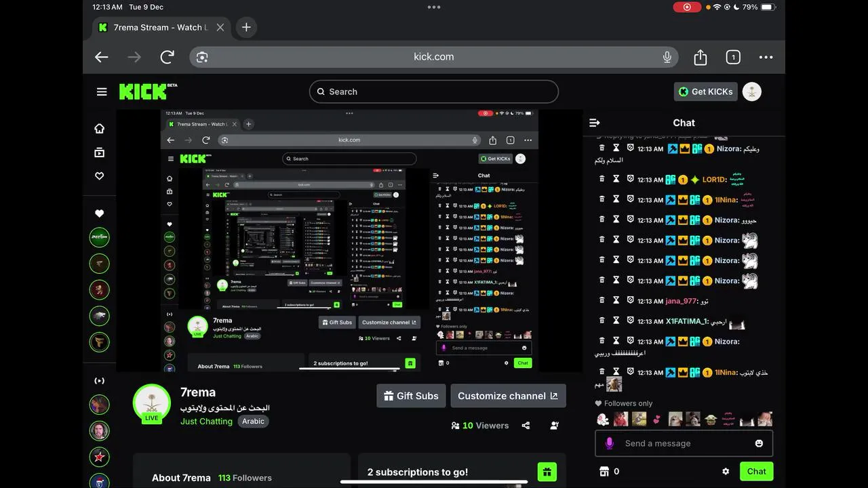Delete X1FATIMA_1's message with the trash icon
This screenshot has height=488, width=868.
click(601, 321)
